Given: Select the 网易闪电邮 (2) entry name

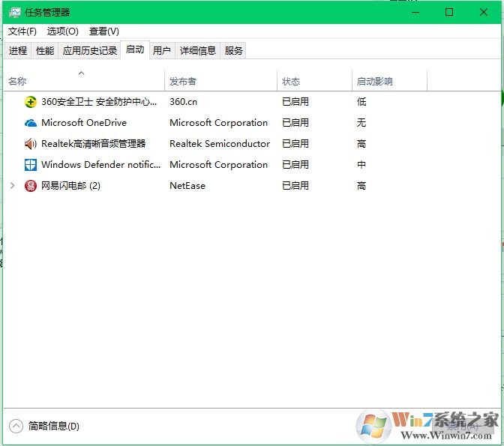Looking at the screenshot, I should click(70, 186).
